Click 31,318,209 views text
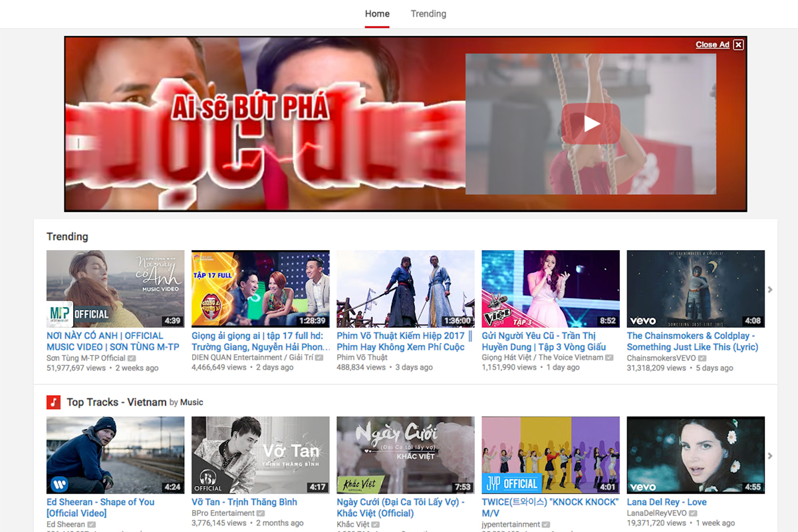Screen dimensions: 798x532 click(656, 368)
